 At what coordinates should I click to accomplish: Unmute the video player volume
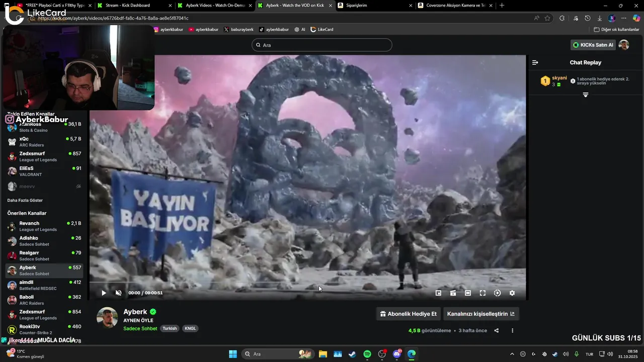click(119, 293)
